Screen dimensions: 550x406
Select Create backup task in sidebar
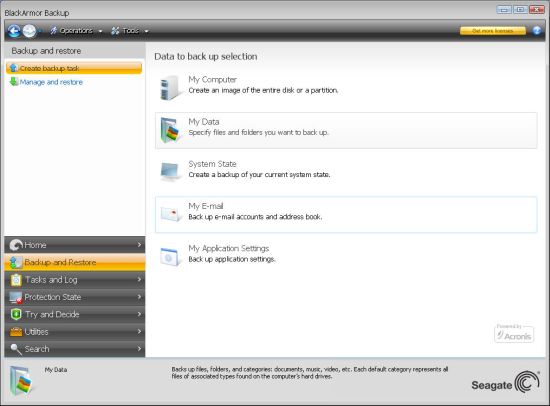coord(74,68)
